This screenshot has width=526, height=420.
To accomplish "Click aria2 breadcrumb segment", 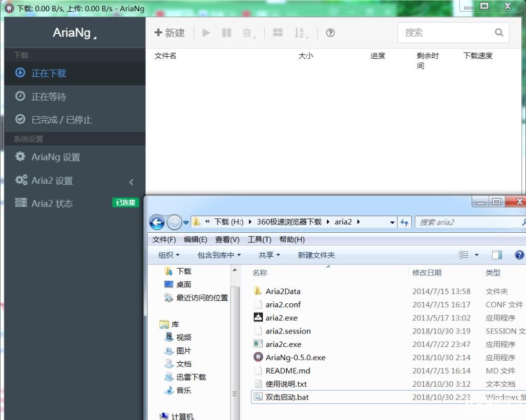I will tap(343, 222).
